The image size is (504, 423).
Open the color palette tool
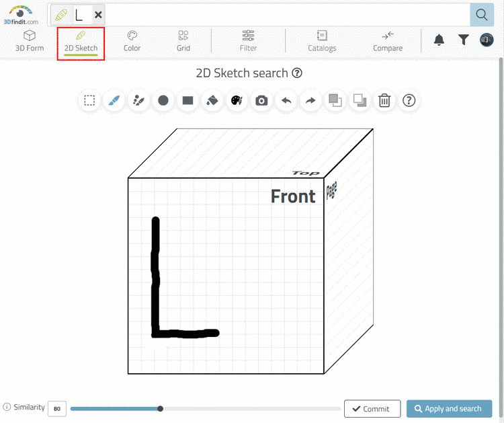237,101
